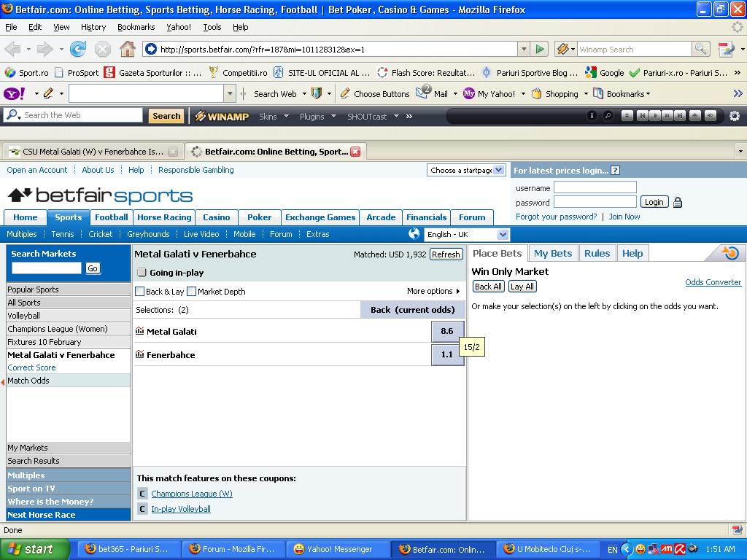Open the Yahoo Bookmarks dropdown
The height and width of the screenshot is (560, 747).
pos(622,94)
